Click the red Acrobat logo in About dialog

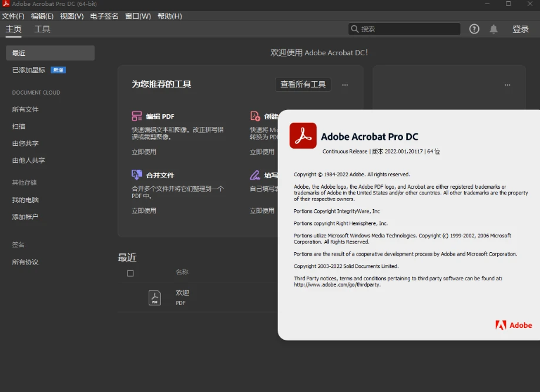click(x=303, y=136)
